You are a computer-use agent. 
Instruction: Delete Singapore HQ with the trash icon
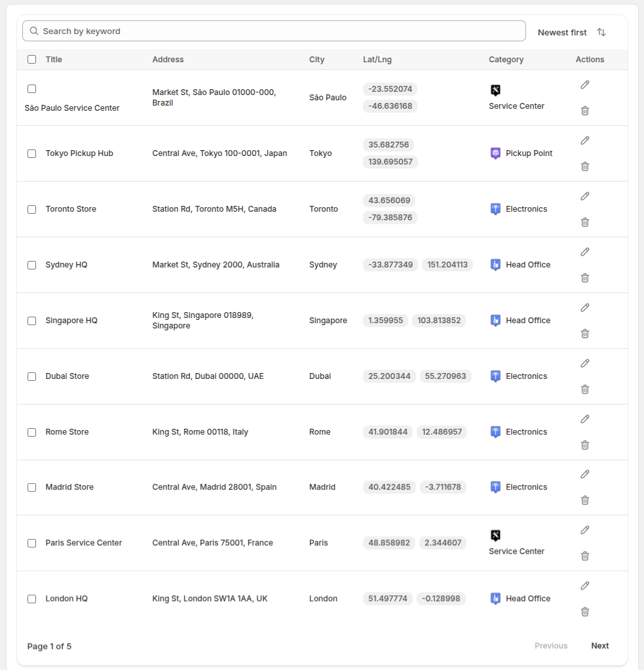pos(584,333)
